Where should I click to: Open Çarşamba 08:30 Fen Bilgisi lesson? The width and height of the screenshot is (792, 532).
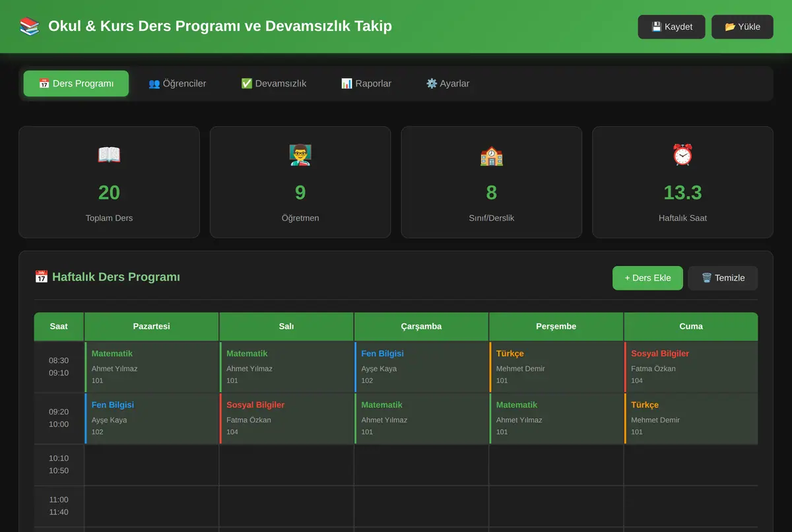coord(421,367)
